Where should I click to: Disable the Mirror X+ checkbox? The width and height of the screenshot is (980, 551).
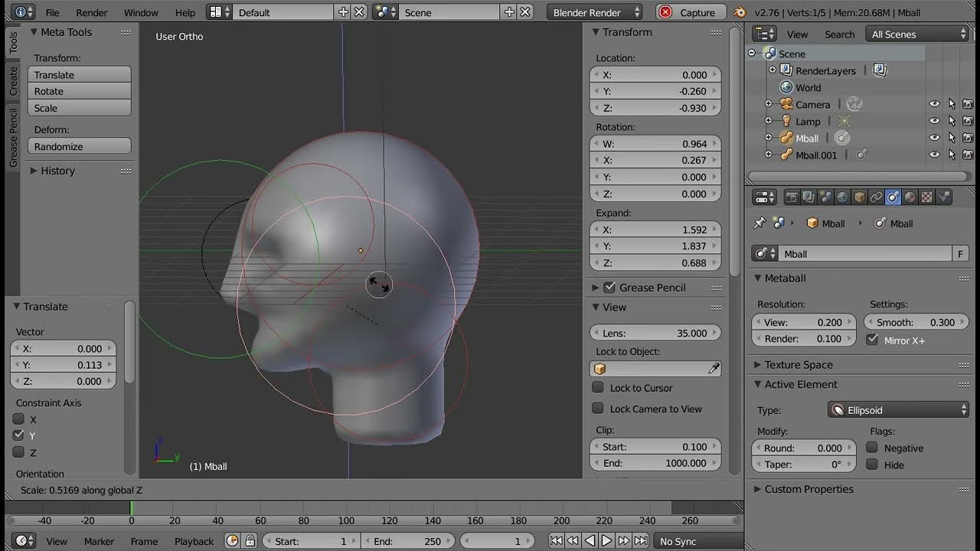click(872, 340)
